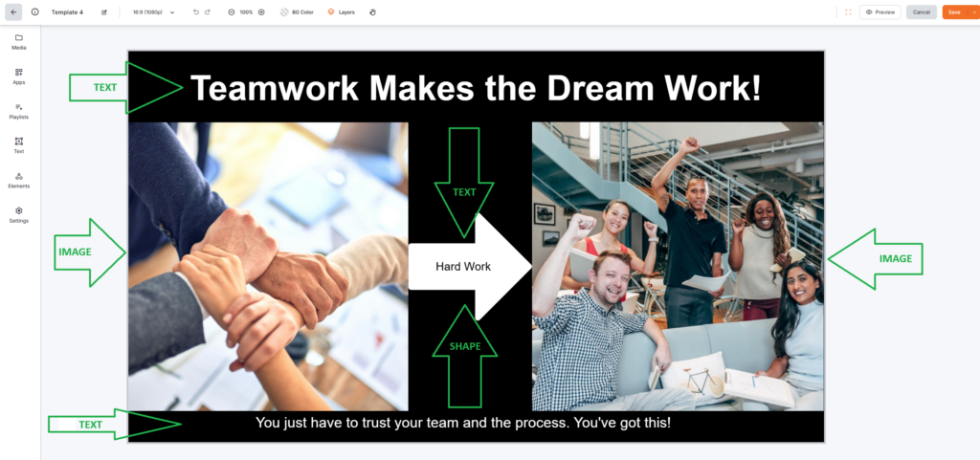The image size is (980, 460).
Task: Activate the hand pan tool
Action: coord(373,12)
